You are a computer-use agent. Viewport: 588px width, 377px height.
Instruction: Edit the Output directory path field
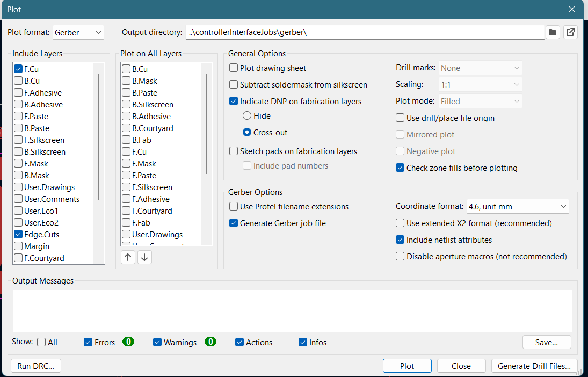point(365,32)
